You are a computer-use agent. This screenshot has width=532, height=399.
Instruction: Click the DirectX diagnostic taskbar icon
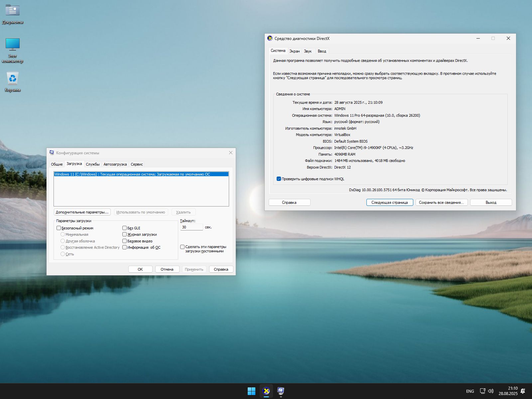coord(266,391)
